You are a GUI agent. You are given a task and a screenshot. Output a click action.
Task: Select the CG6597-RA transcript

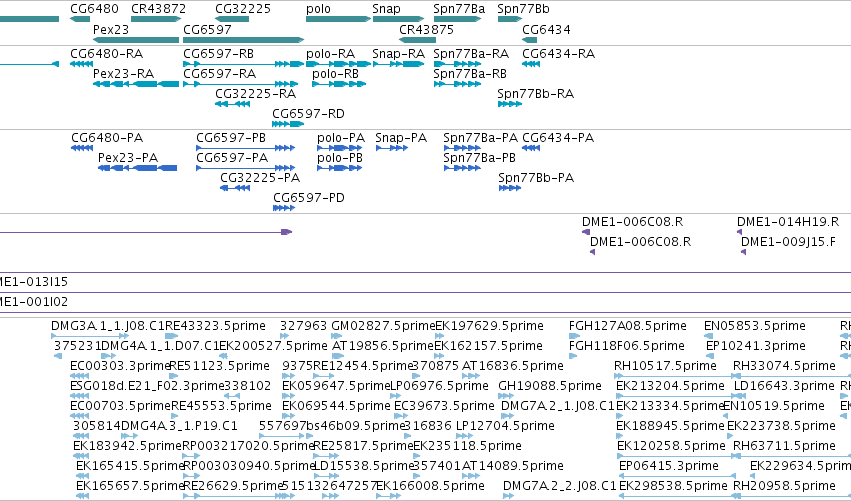tap(241, 84)
